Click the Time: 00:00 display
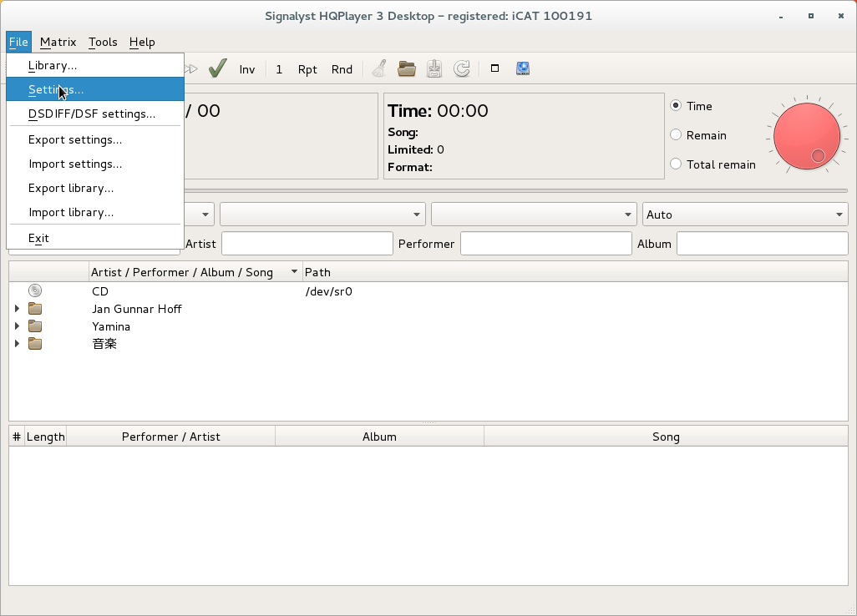Image resolution: width=857 pixels, height=616 pixels. coord(438,111)
